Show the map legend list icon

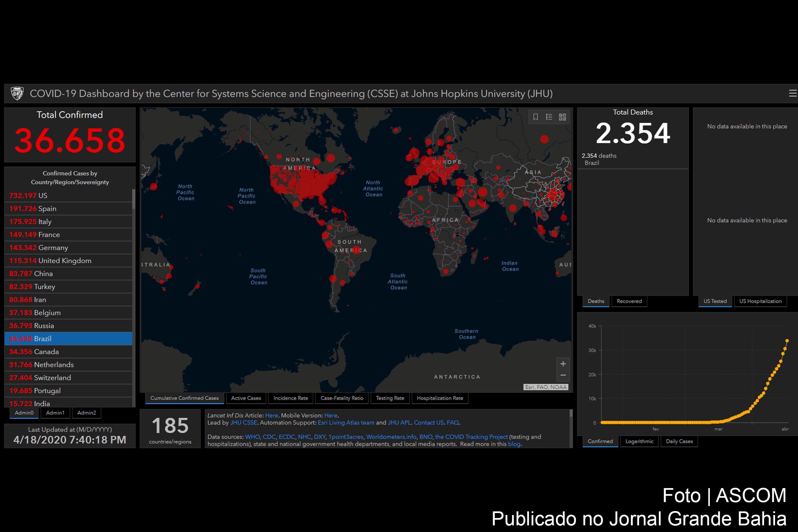click(x=549, y=117)
